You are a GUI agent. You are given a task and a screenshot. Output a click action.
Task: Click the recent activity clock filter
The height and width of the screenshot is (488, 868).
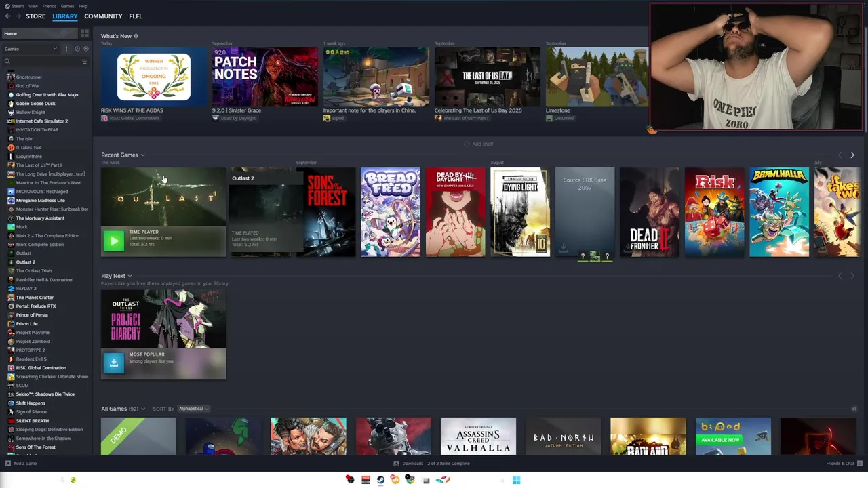click(x=77, y=49)
